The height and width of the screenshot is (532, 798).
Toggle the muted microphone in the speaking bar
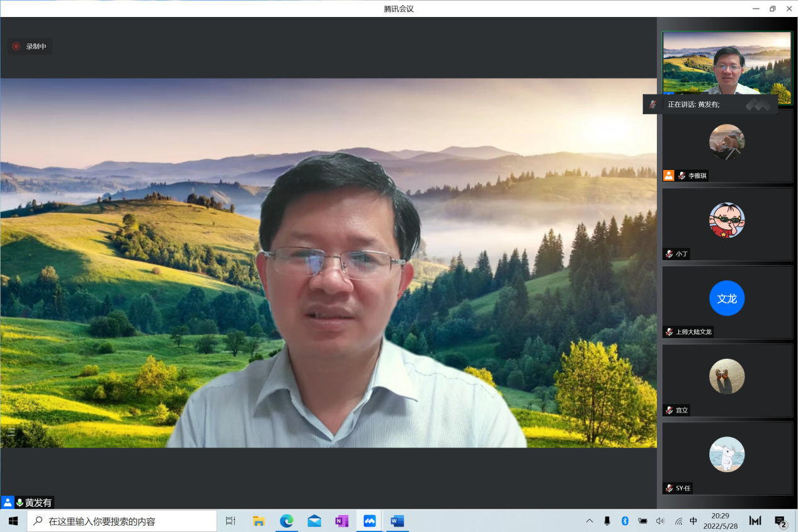pos(653,105)
